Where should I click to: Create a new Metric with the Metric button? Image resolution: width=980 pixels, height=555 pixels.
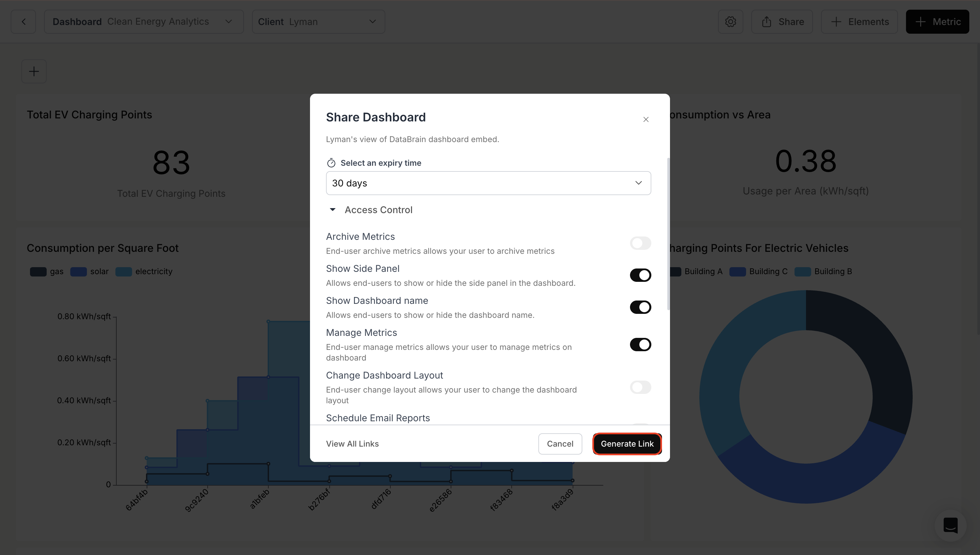click(937, 21)
